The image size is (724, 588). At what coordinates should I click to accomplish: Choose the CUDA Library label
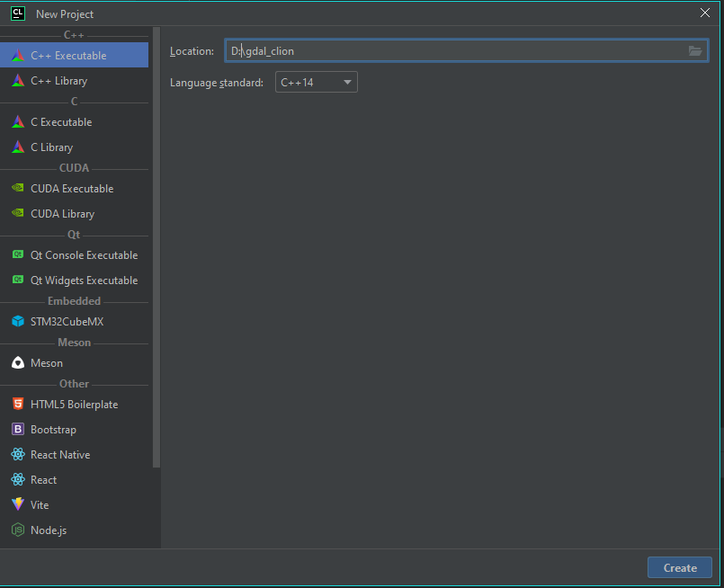[x=62, y=214]
